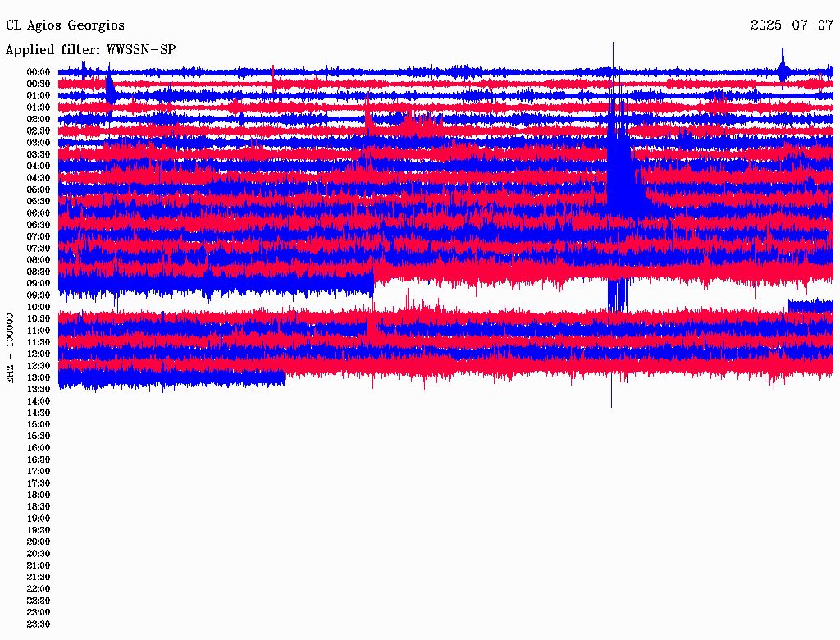
Task: Select the 09:30 time label
Action: pos(39,295)
